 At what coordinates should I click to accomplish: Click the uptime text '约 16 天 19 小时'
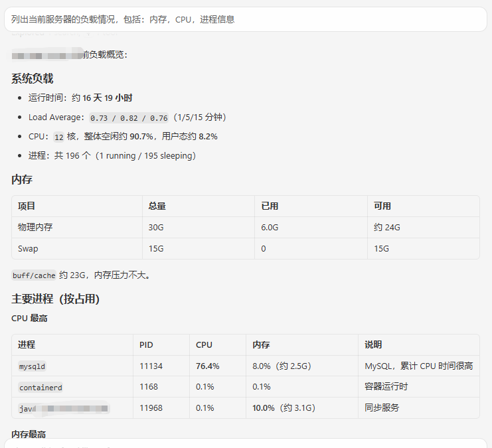point(102,98)
